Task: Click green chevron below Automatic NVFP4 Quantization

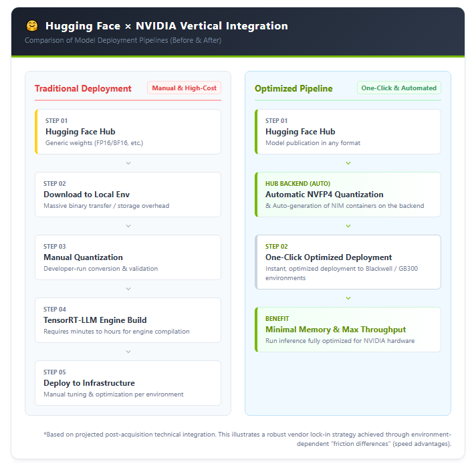Action: (348, 226)
